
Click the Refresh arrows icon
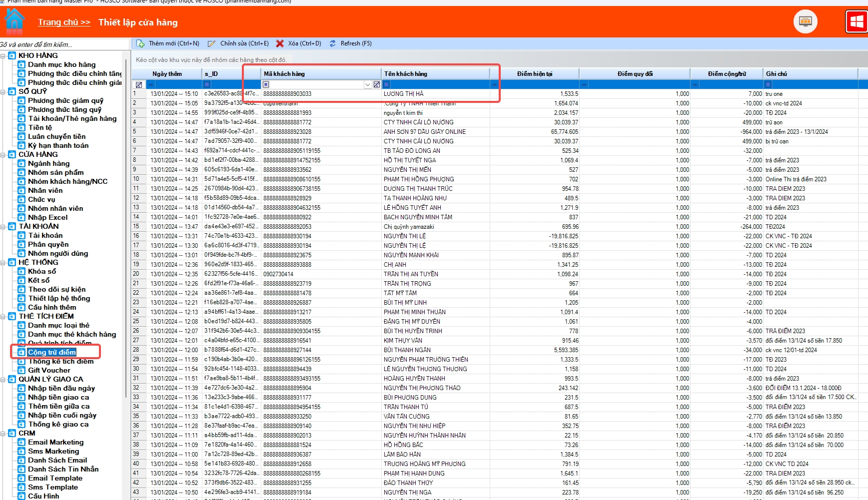coord(332,43)
